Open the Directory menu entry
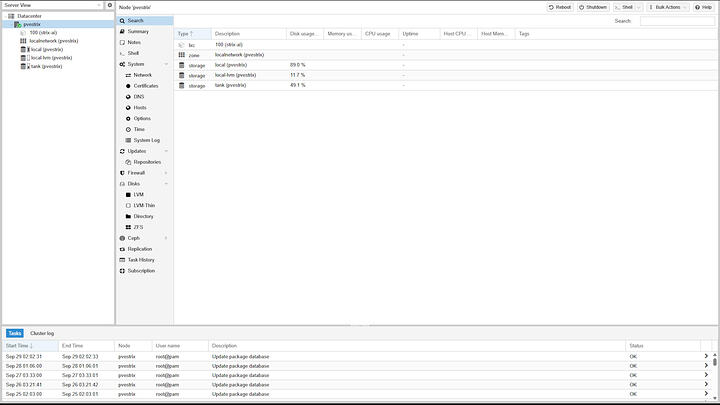 point(145,216)
